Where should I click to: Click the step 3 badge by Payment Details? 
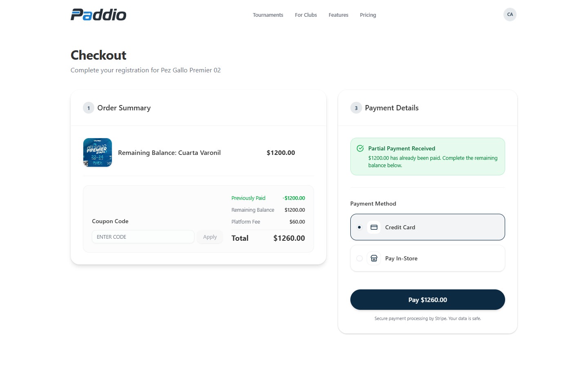(356, 108)
